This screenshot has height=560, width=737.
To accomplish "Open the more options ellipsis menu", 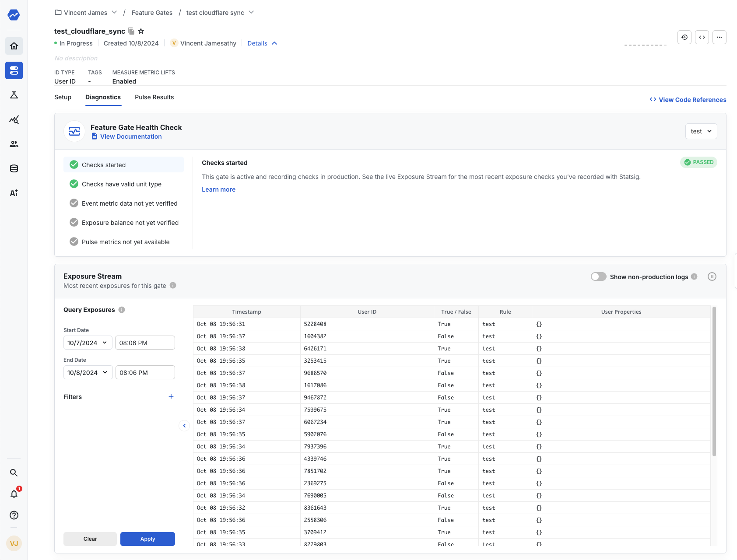I will click(719, 37).
